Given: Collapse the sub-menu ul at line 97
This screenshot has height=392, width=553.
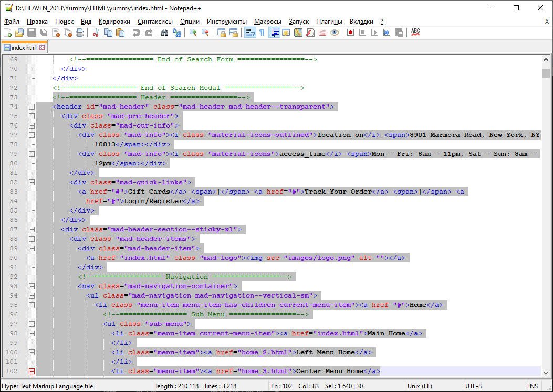Looking at the screenshot, I should [32, 324].
